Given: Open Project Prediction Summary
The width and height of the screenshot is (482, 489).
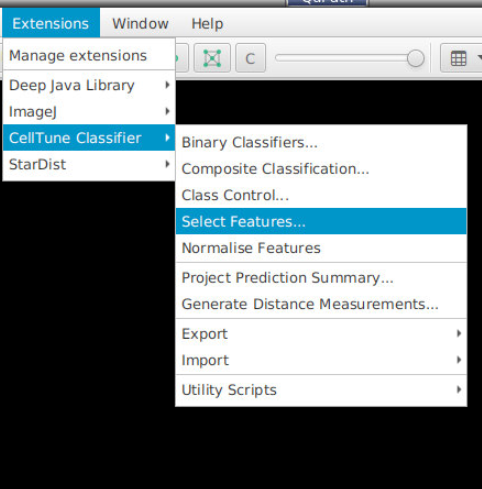Looking at the screenshot, I should point(321,278).
